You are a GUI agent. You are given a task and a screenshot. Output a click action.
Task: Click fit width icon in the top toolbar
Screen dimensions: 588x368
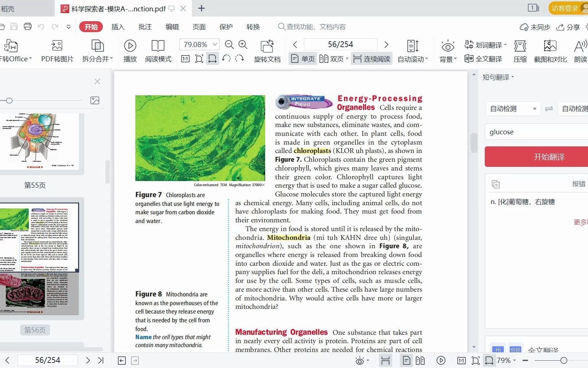212,59
